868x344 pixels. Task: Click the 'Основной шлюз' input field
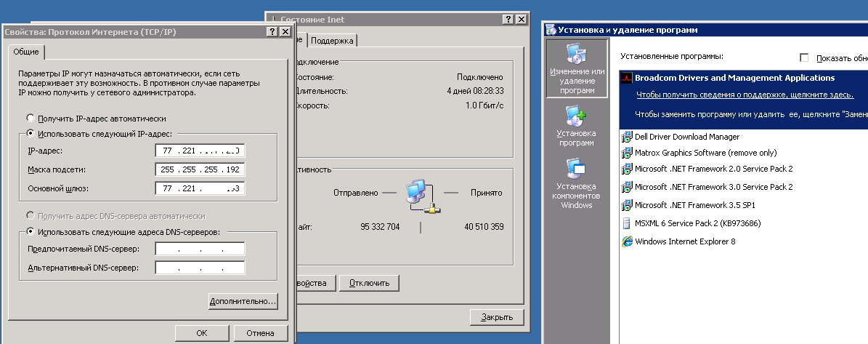(200, 188)
